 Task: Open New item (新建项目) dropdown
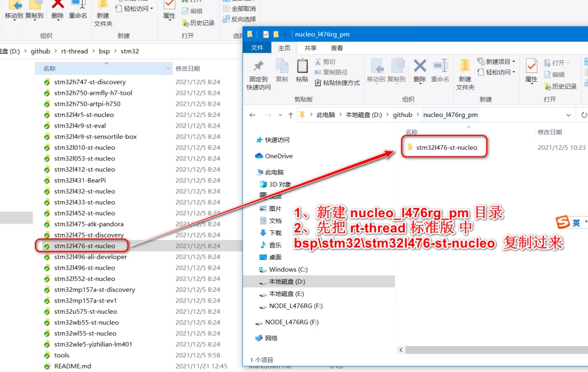click(x=496, y=62)
